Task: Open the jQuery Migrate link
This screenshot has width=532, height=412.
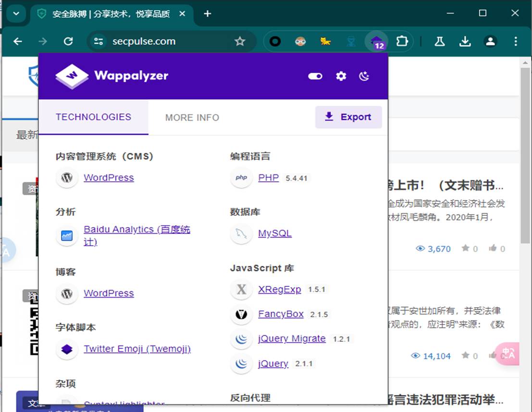Action: [x=292, y=338]
